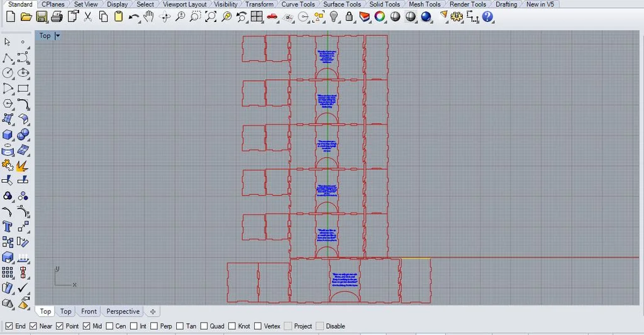Enable the Tan osnap checkbox
Viewport: 644px width, 335px height.
pyautogui.click(x=180, y=326)
